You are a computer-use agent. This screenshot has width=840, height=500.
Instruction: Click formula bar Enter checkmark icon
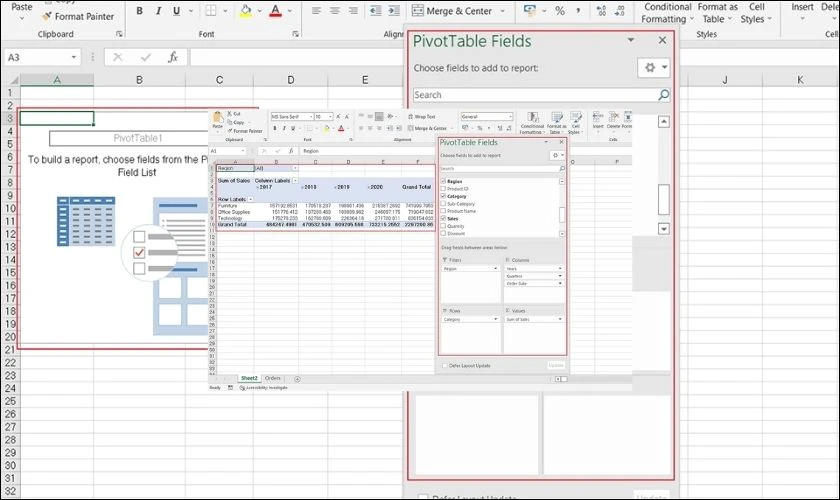point(145,57)
